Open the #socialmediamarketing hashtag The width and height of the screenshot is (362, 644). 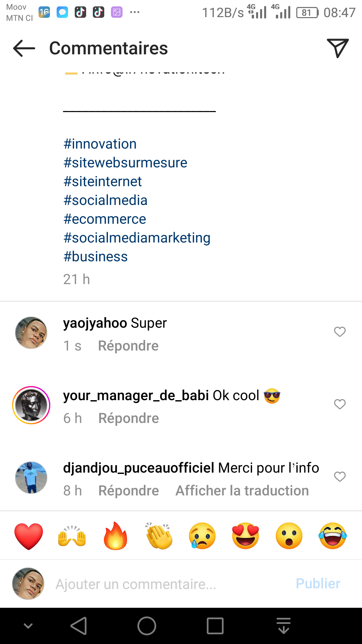coord(137,238)
